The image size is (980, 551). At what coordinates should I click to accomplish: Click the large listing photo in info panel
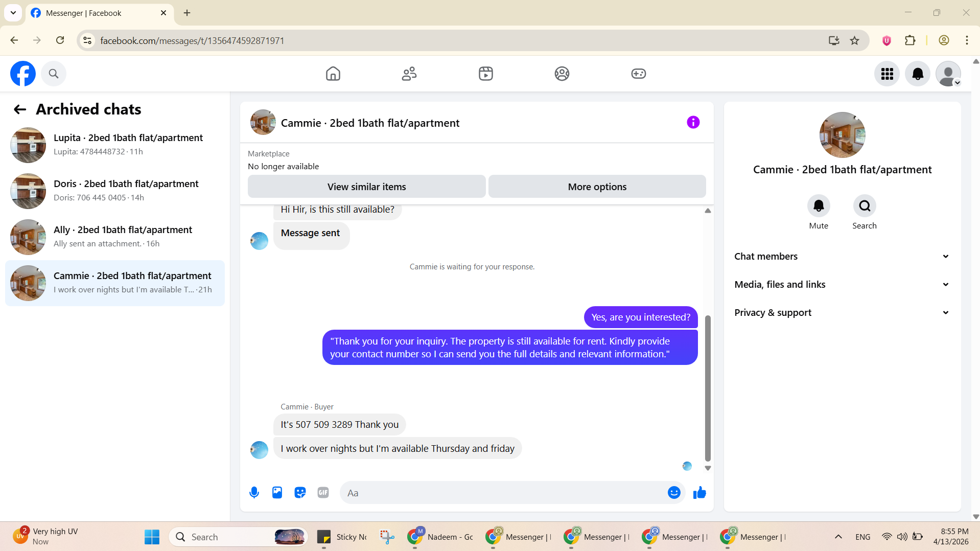[842, 135]
